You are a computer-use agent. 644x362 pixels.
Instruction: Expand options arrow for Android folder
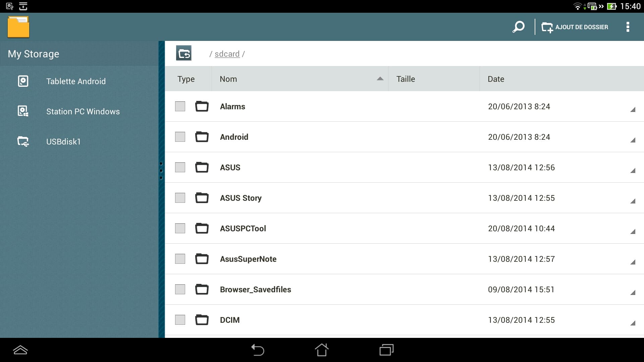pos(633,140)
